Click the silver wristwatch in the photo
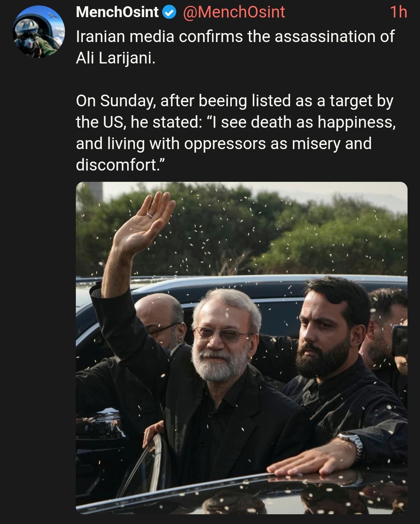This screenshot has width=420, height=524. [353, 443]
